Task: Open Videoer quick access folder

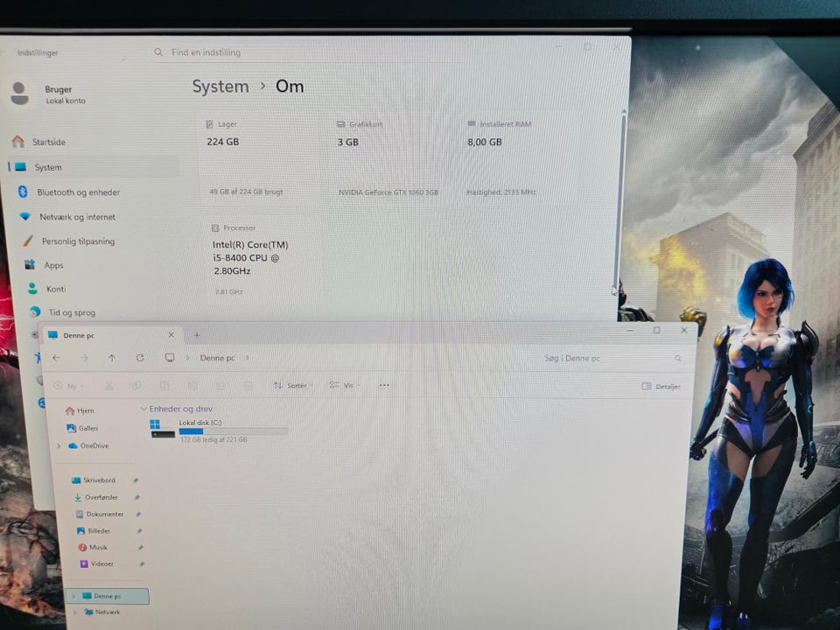Action: coord(97,563)
